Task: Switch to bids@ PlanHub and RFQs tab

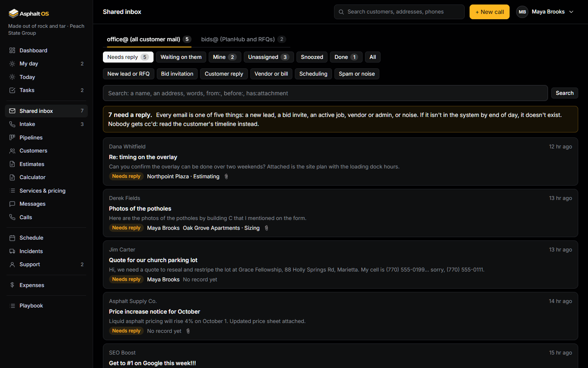Action: pyautogui.click(x=243, y=39)
